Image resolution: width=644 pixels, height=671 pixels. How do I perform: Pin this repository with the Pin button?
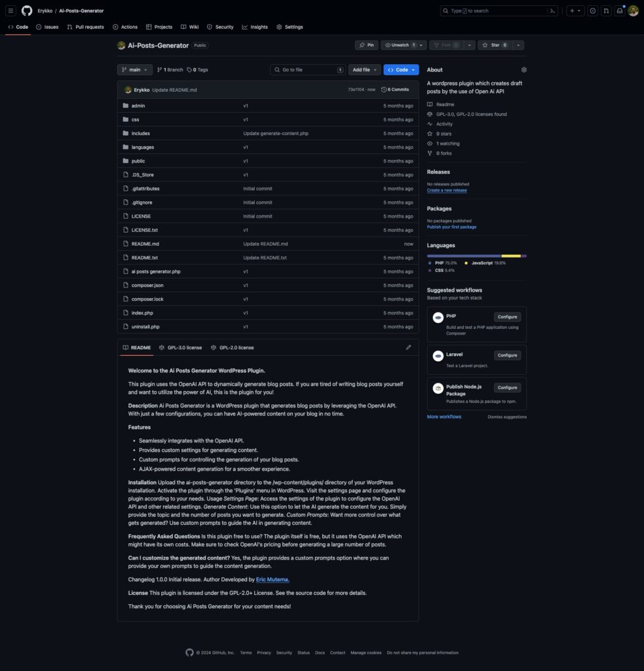(367, 45)
